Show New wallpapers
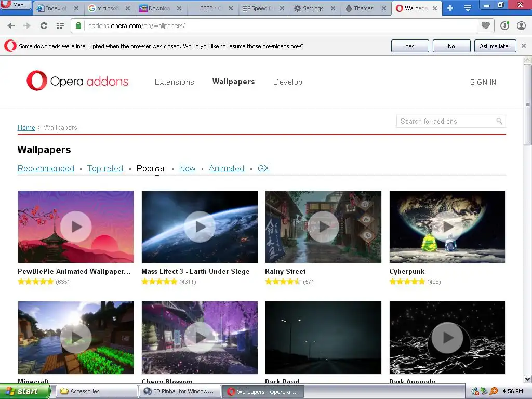 point(187,169)
